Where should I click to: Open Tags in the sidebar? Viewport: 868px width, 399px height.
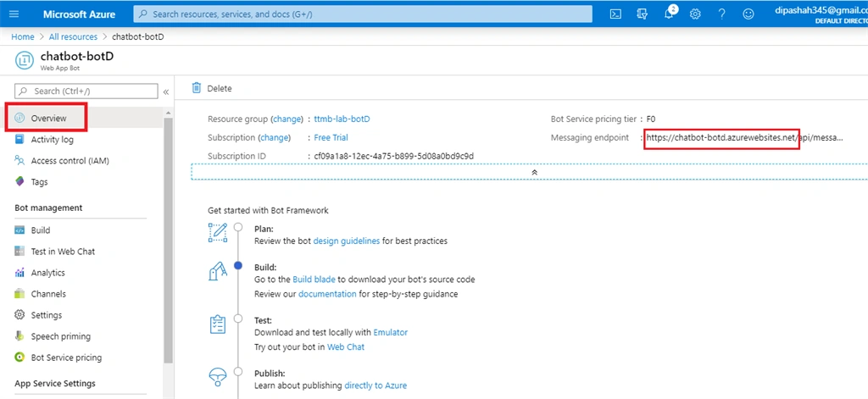tap(39, 181)
